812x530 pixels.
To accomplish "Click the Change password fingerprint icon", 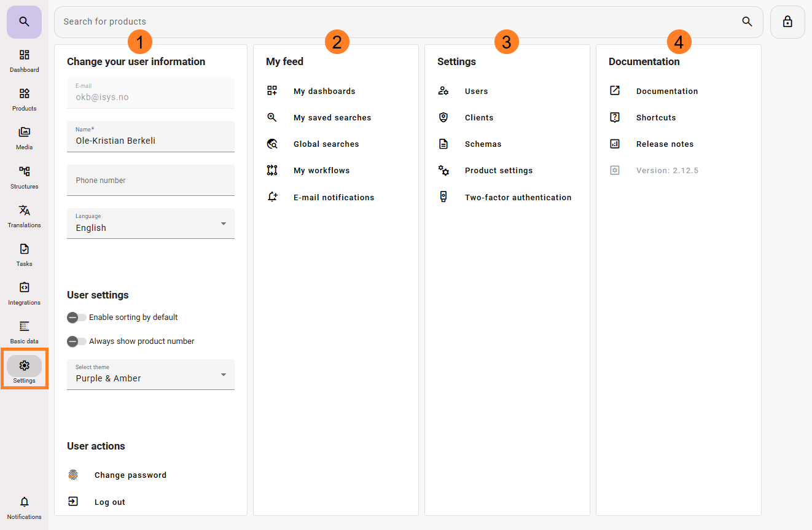I will coord(73,475).
